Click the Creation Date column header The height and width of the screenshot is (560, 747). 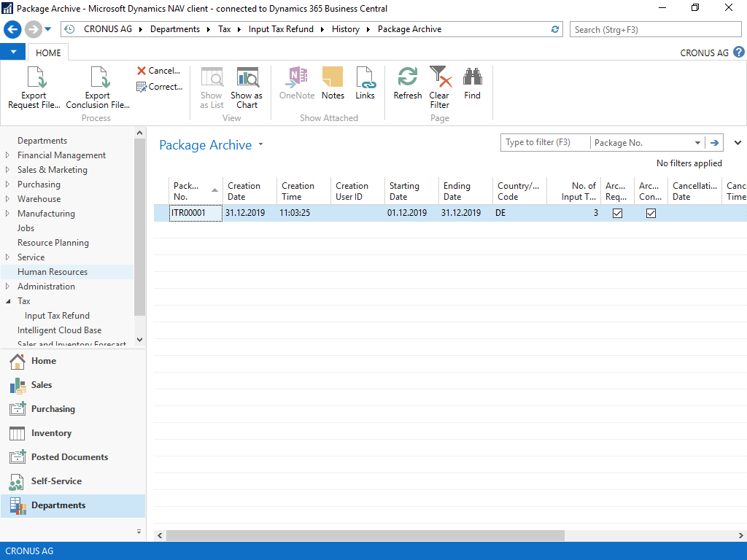coord(249,191)
